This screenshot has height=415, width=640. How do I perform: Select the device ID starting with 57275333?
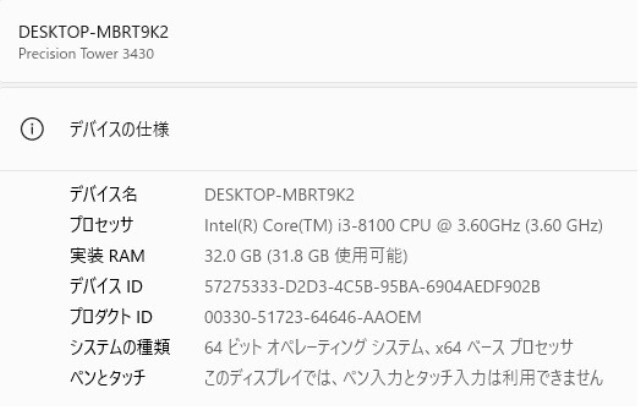(371, 286)
